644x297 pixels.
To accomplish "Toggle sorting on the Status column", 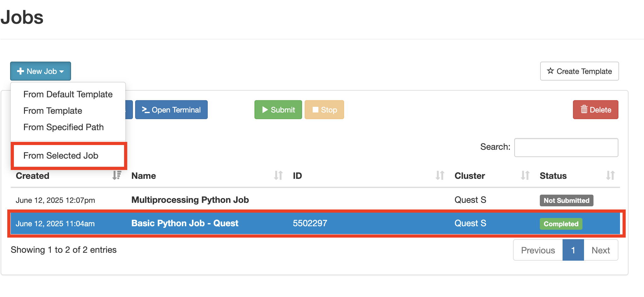I will tap(611, 176).
